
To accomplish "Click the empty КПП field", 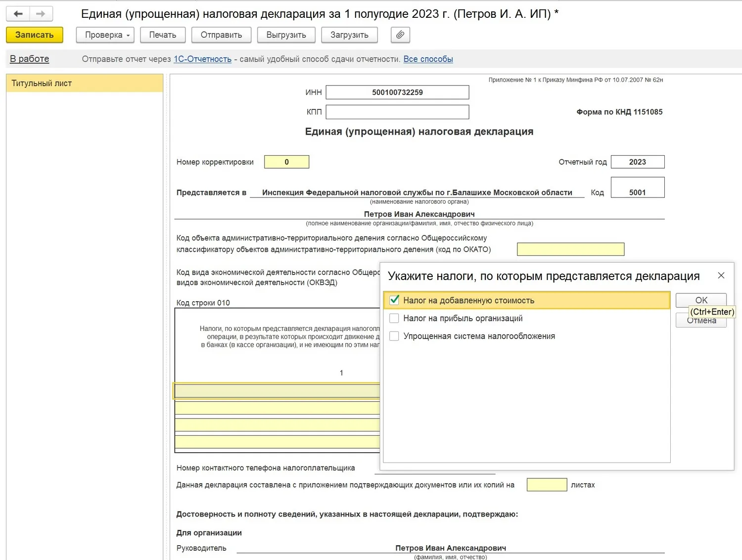I will [x=397, y=112].
